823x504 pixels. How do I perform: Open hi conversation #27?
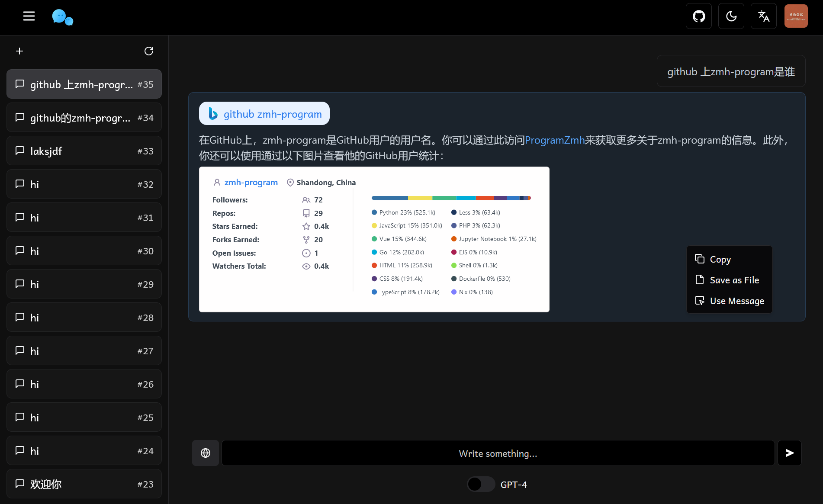[84, 350]
